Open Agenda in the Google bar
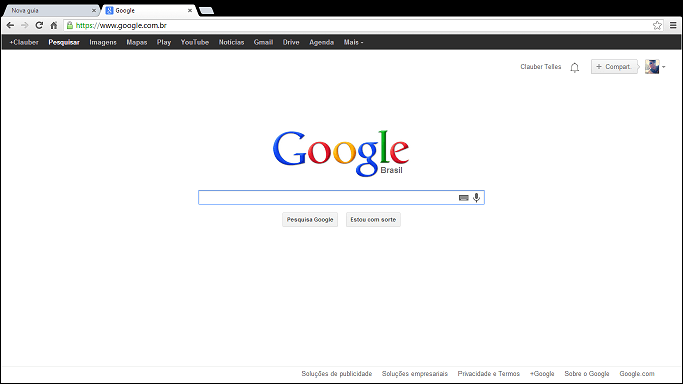Image resolution: width=683 pixels, height=384 pixels. (321, 42)
